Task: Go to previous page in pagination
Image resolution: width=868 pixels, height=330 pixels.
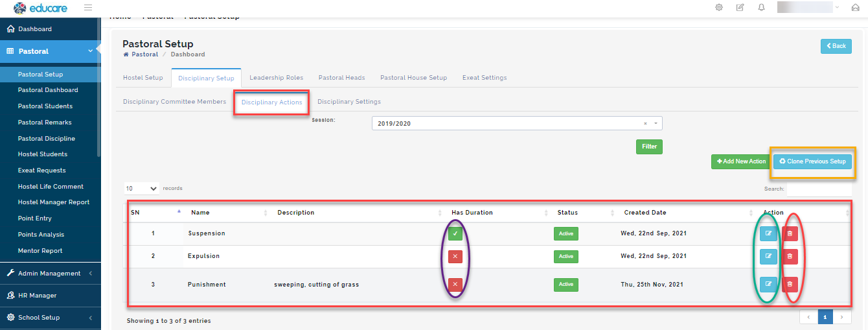Action: point(809,317)
